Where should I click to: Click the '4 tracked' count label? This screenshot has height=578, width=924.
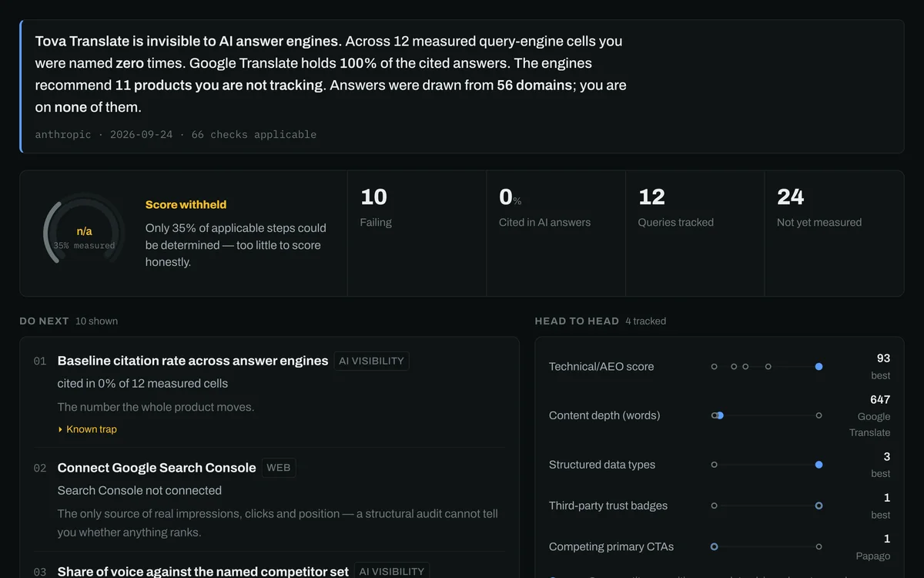(645, 321)
